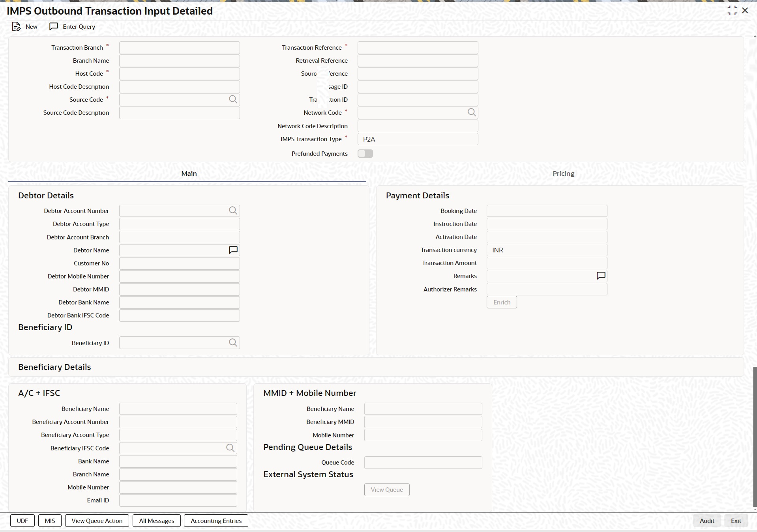
Task: Click the Beneficiary Account Type field
Action: click(178, 435)
